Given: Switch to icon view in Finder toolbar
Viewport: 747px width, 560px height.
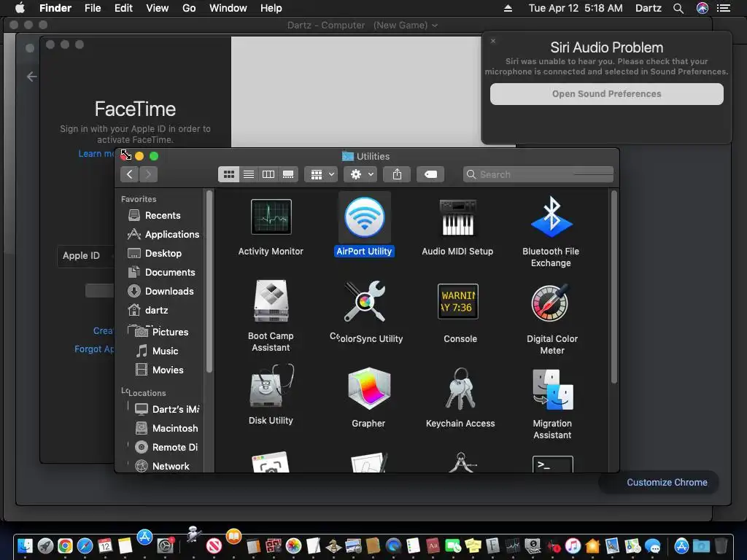Looking at the screenshot, I should pos(228,174).
